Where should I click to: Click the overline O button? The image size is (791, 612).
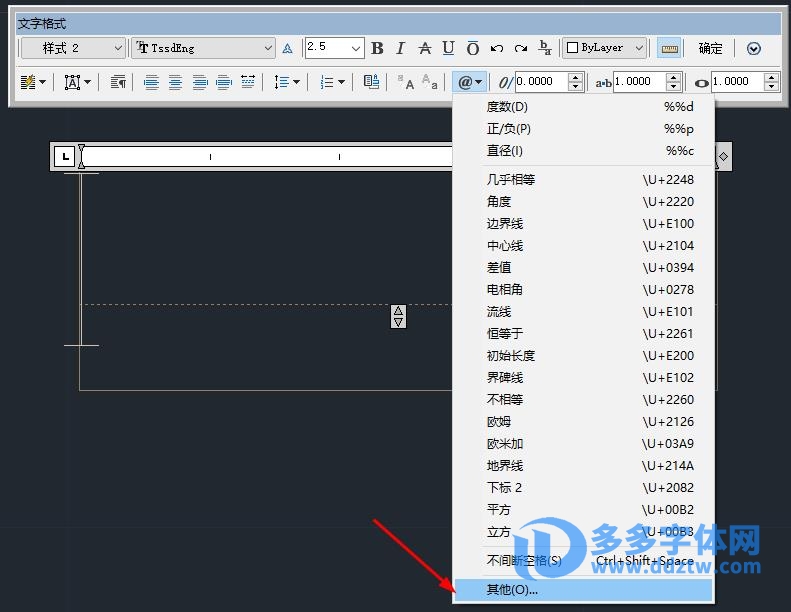pos(472,48)
